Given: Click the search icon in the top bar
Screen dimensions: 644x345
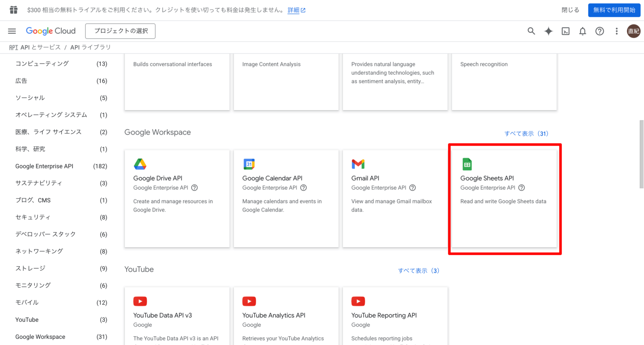Looking at the screenshot, I should [531, 31].
